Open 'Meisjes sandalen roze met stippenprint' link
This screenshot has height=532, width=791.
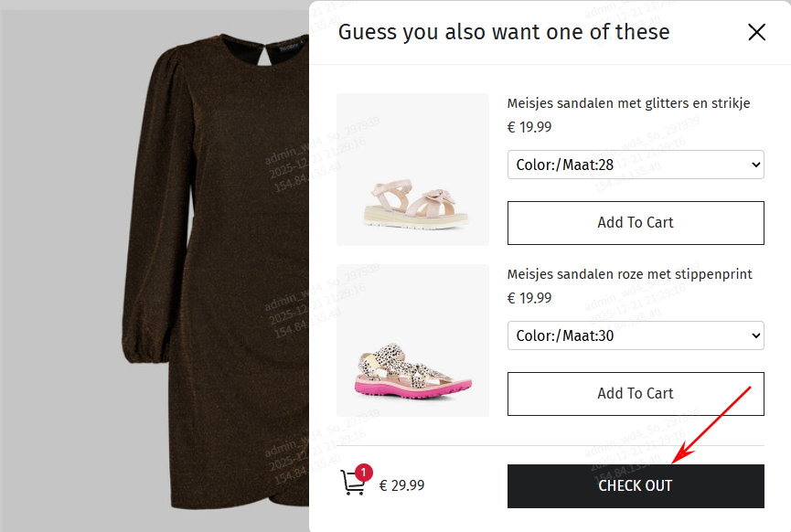(629, 274)
